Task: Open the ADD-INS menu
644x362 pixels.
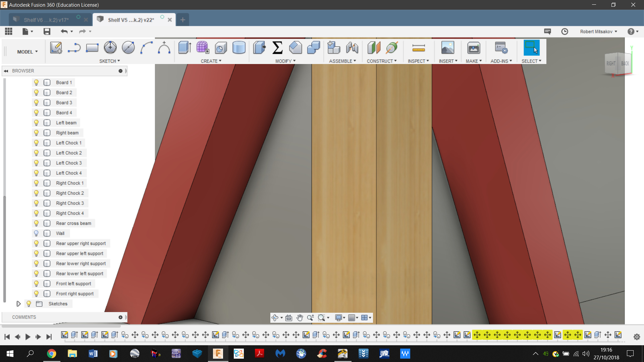Action: (x=501, y=61)
